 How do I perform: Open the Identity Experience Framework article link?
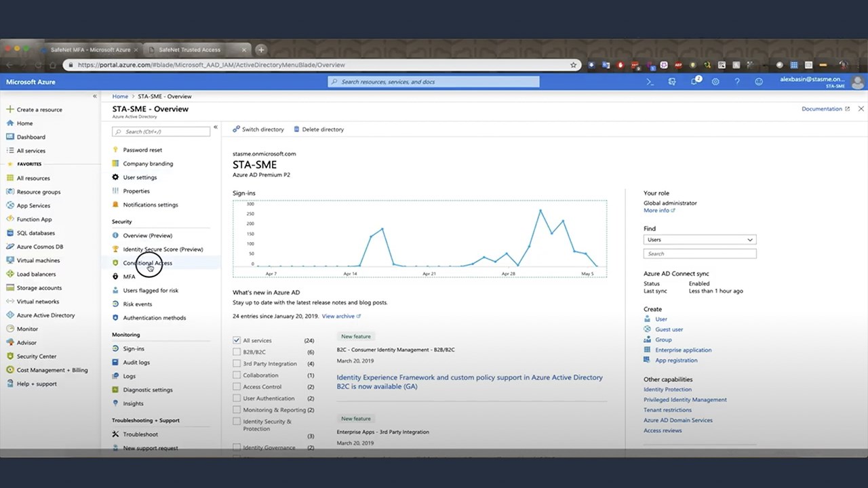470,382
